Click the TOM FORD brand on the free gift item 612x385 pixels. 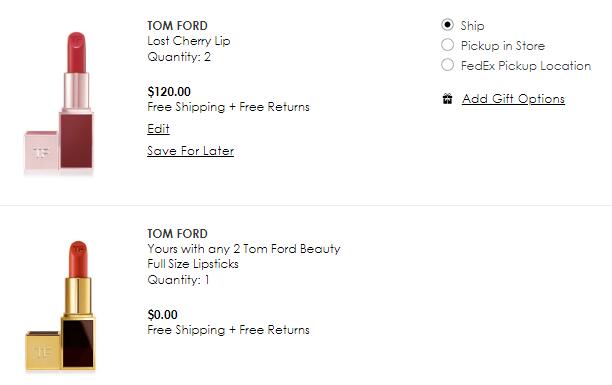point(177,234)
